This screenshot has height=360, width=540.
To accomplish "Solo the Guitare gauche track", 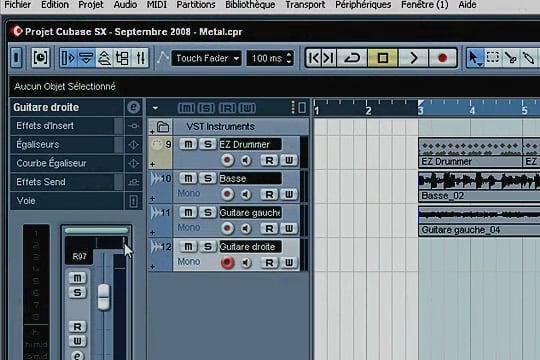I will [208, 212].
